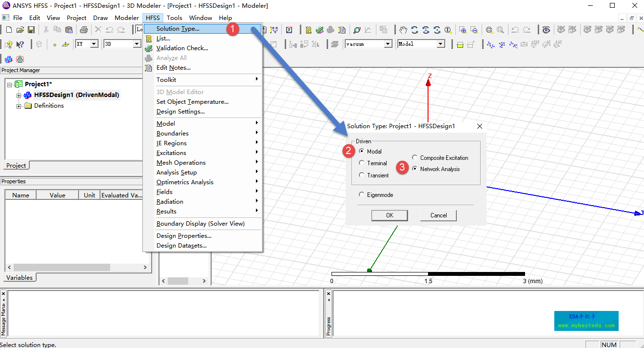Click the Print toolbar icon

point(83,30)
